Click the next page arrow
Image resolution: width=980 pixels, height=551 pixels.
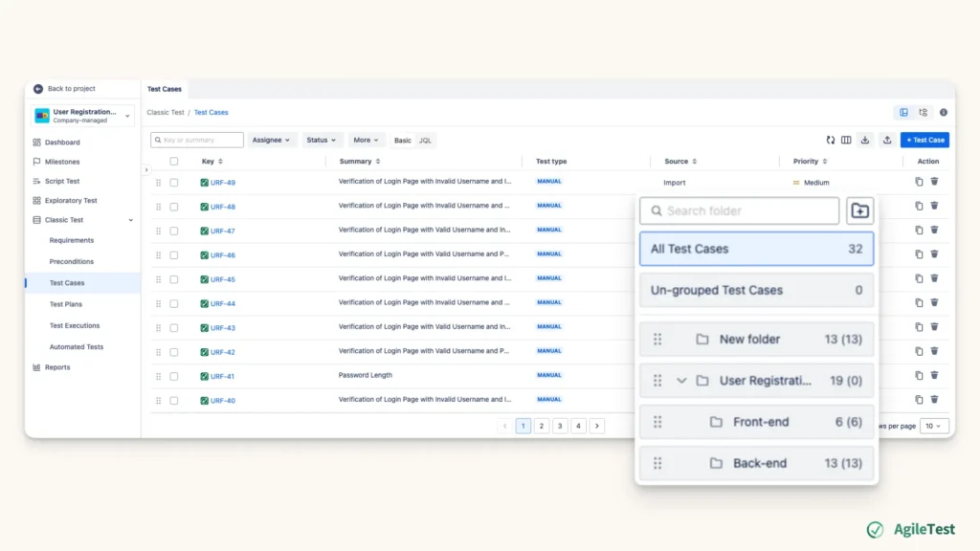tap(597, 426)
